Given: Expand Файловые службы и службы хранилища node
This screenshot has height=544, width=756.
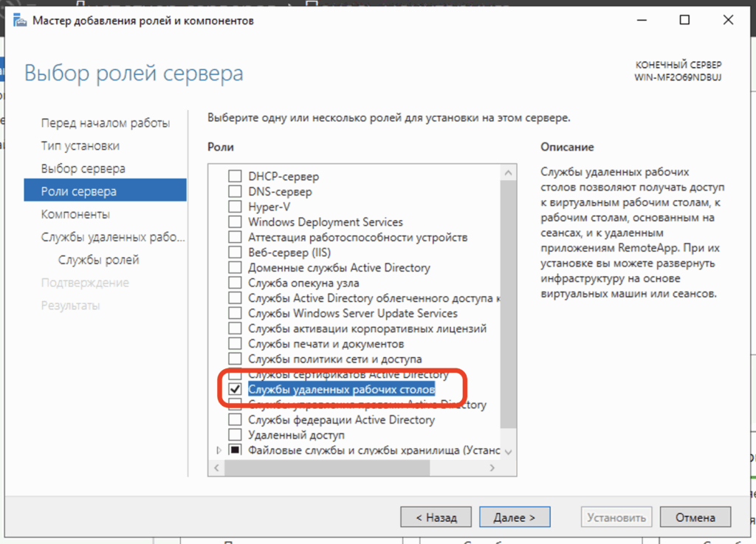Looking at the screenshot, I should 219,450.
